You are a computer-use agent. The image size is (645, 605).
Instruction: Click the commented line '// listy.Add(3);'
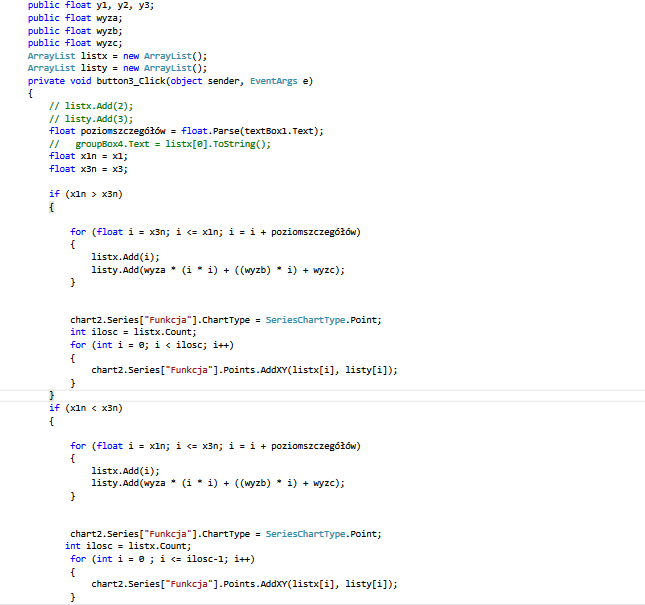91,119
